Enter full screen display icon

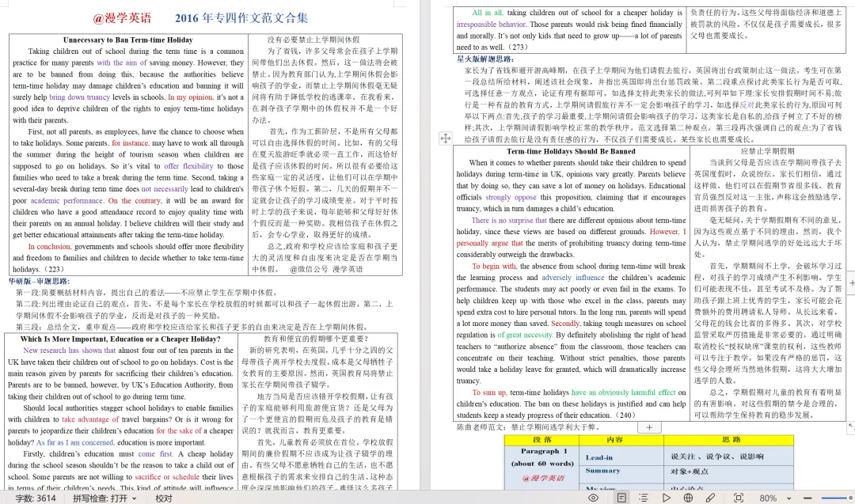tap(739, 498)
